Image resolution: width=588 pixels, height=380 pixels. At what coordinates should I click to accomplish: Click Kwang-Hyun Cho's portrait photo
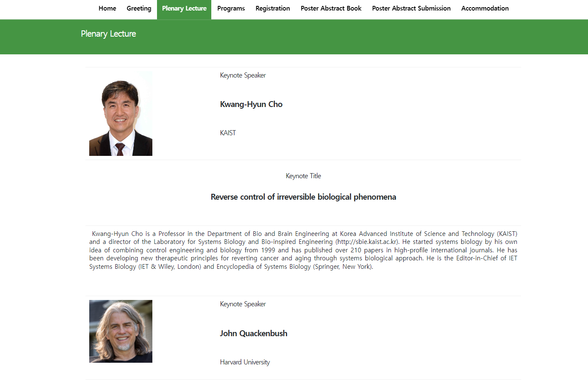tap(121, 114)
